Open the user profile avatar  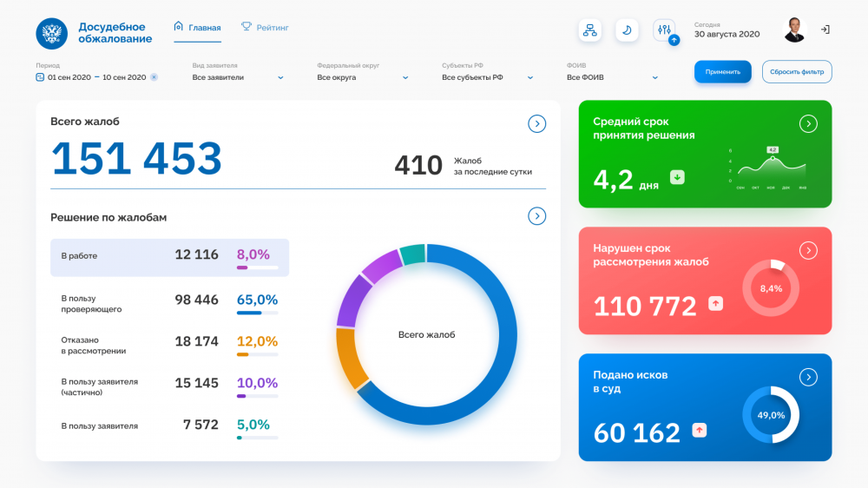pyautogui.click(x=794, y=30)
